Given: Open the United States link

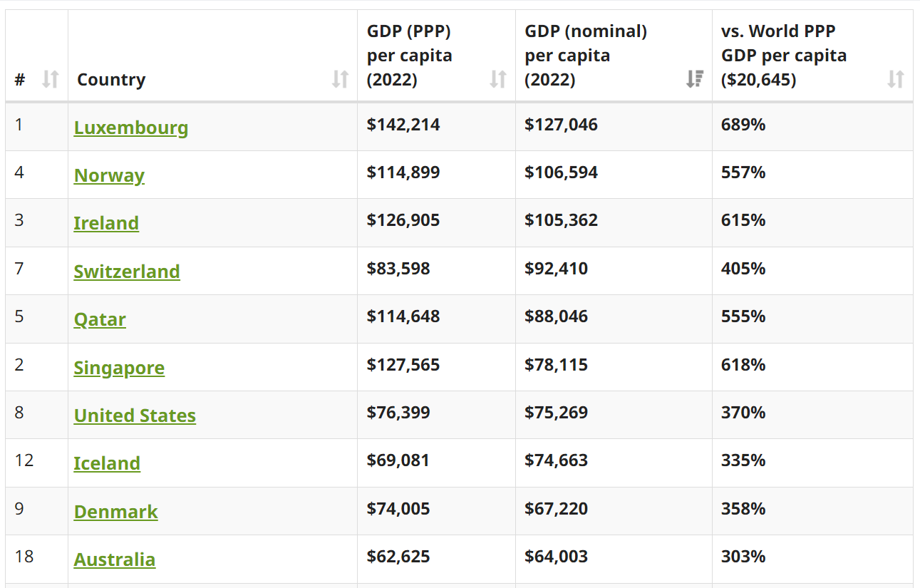Looking at the screenshot, I should click(x=135, y=416).
